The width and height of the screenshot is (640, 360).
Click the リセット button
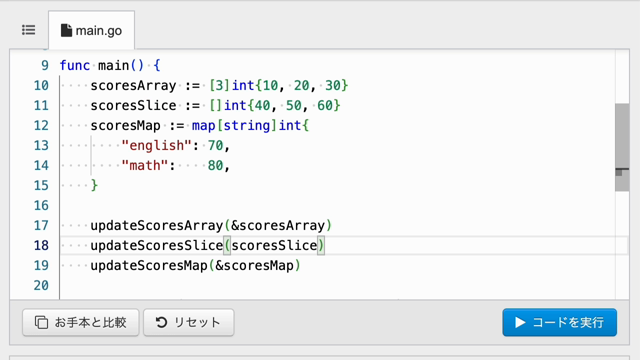click(x=189, y=322)
